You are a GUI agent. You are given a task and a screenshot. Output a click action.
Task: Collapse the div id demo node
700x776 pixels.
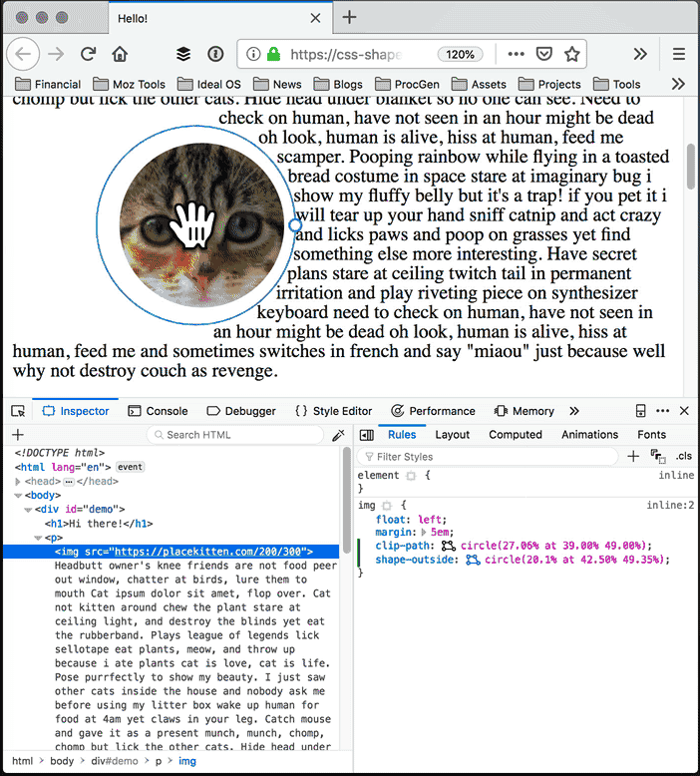click(x=28, y=510)
